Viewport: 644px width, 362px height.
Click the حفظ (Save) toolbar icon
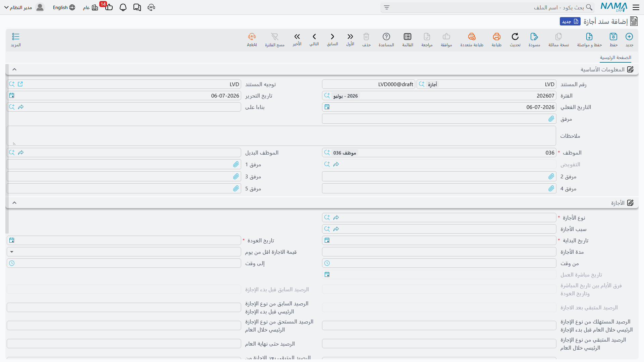click(613, 37)
